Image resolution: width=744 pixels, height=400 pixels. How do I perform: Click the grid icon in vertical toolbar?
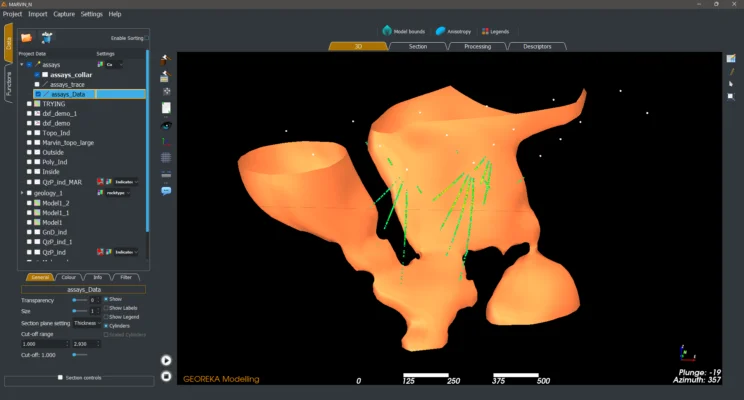(x=166, y=157)
